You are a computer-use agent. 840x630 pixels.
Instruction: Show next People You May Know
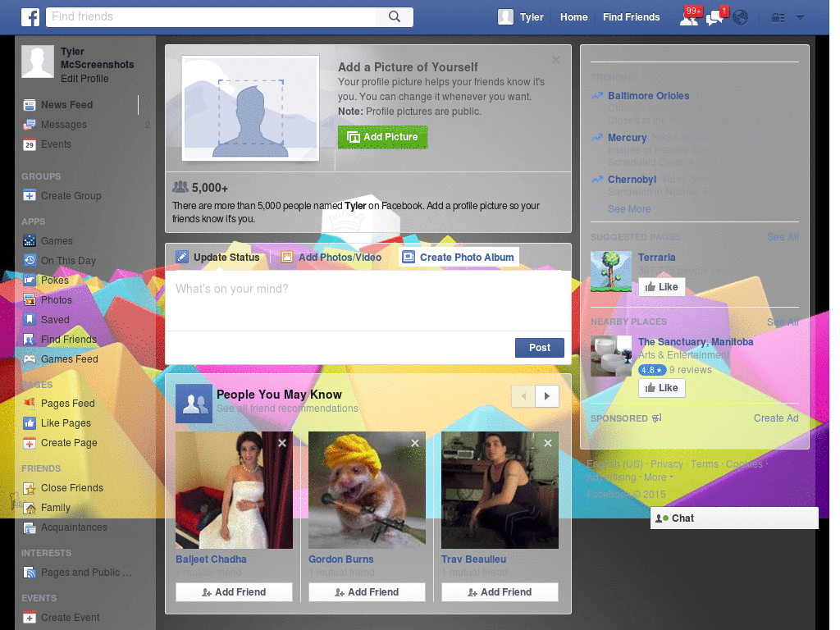547,396
